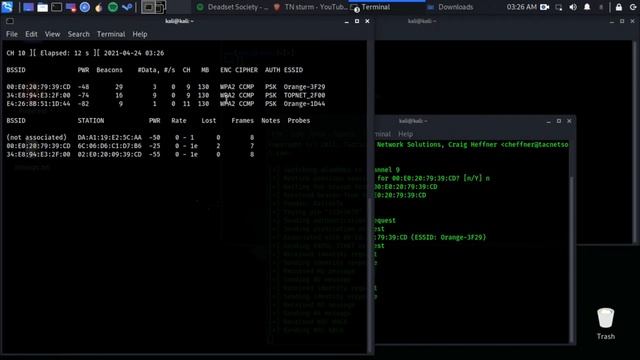Click the Probes column header
The image size is (640, 360).
(x=298, y=121)
